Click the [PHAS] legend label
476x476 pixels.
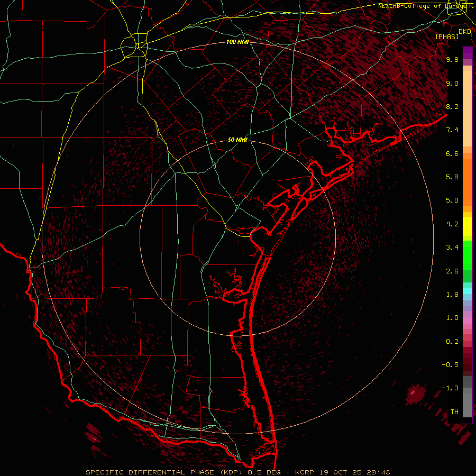click(x=447, y=36)
